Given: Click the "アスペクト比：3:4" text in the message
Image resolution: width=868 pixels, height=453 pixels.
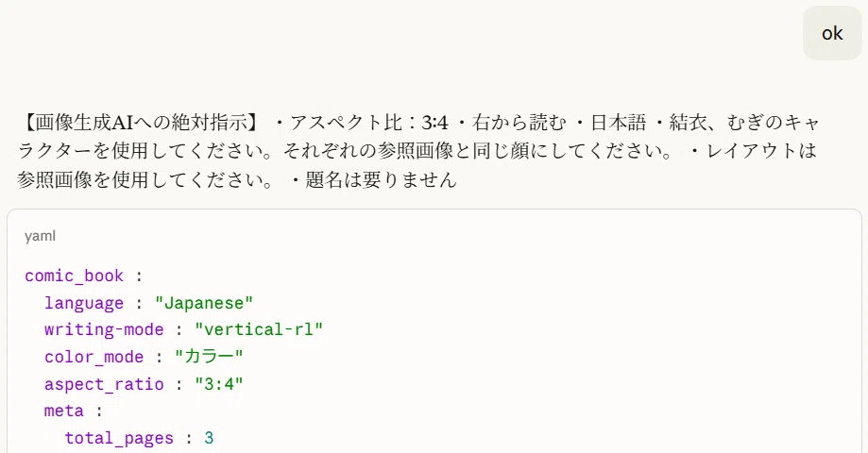Looking at the screenshot, I should pyautogui.click(x=368, y=123).
